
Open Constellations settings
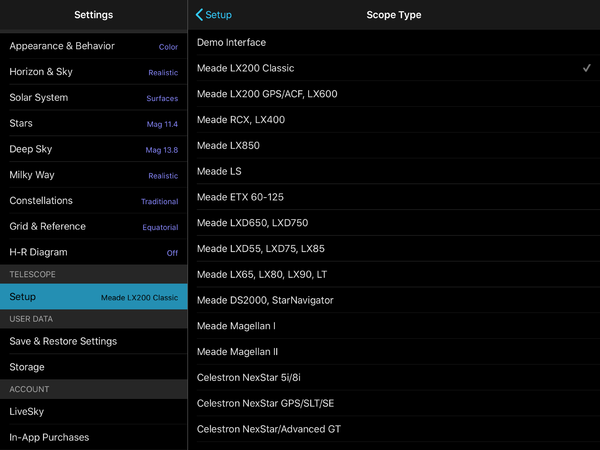[x=94, y=201]
